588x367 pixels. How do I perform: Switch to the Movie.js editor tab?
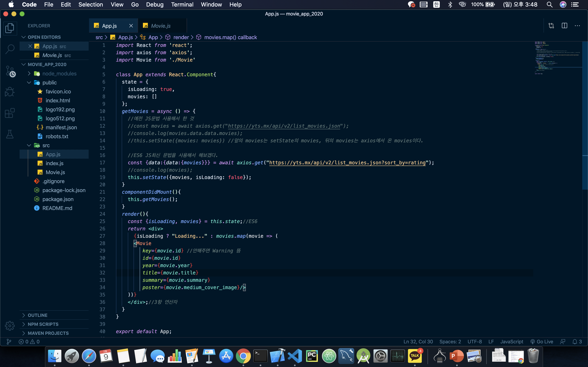(x=160, y=26)
